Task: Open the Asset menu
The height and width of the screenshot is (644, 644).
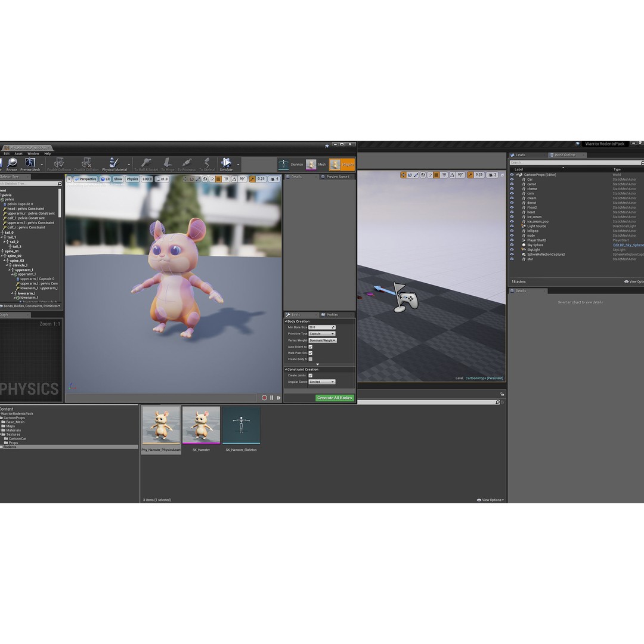Action: pyautogui.click(x=19, y=154)
